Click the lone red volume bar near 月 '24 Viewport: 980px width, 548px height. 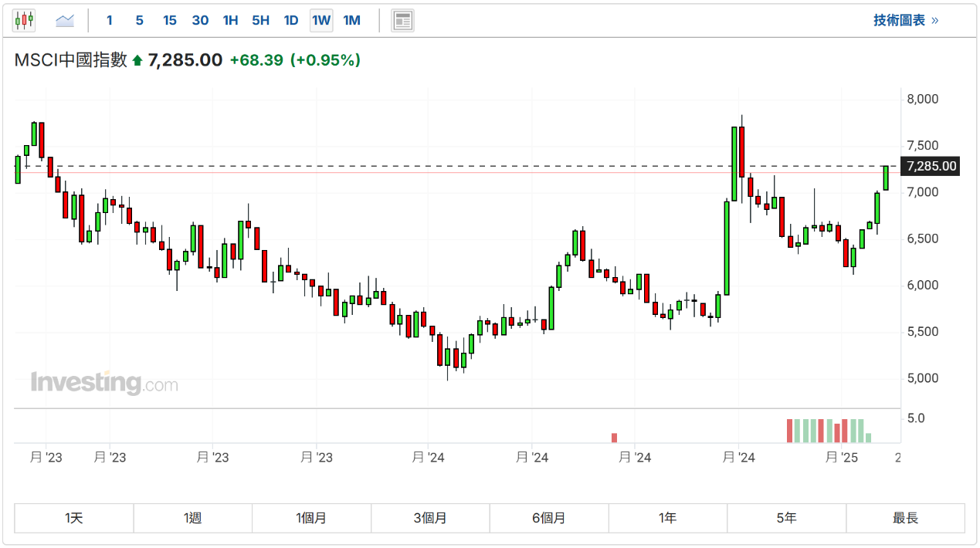614,438
